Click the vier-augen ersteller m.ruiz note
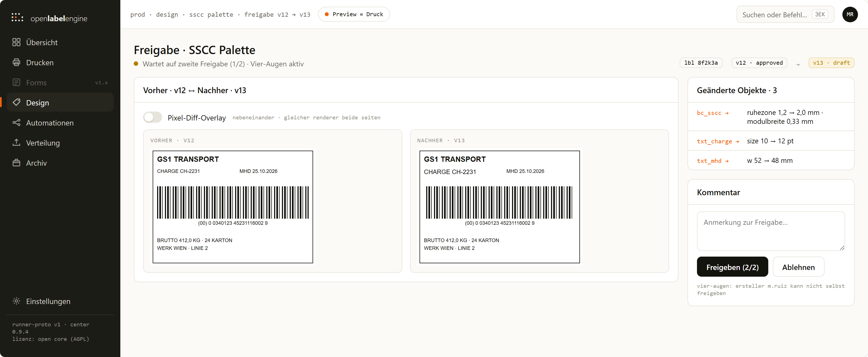Image resolution: width=868 pixels, height=357 pixels. point(771,290)
